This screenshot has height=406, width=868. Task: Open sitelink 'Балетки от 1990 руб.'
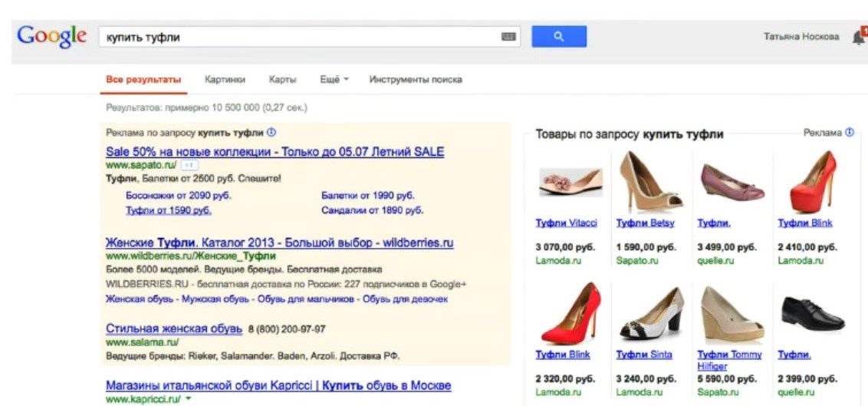click(x=367, y=196)
